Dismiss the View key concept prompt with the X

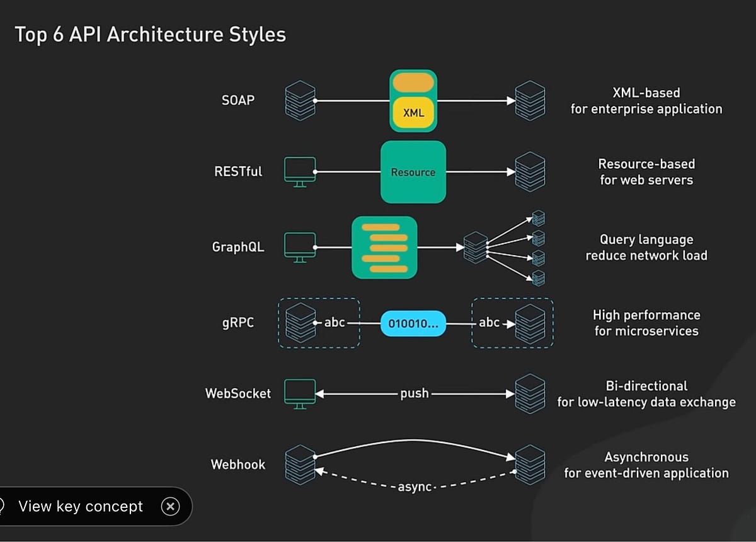tap(170, 506)
